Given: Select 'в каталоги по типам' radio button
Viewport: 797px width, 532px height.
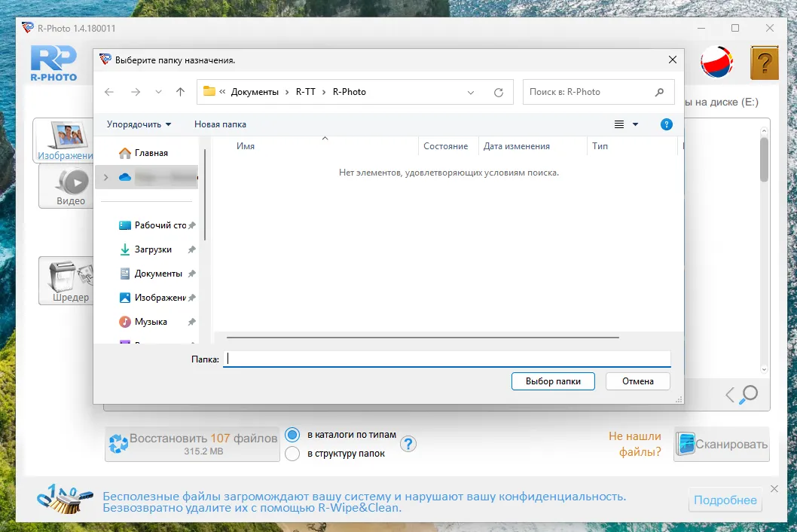Looking at the screenshot, I should [x=292, y=435].
